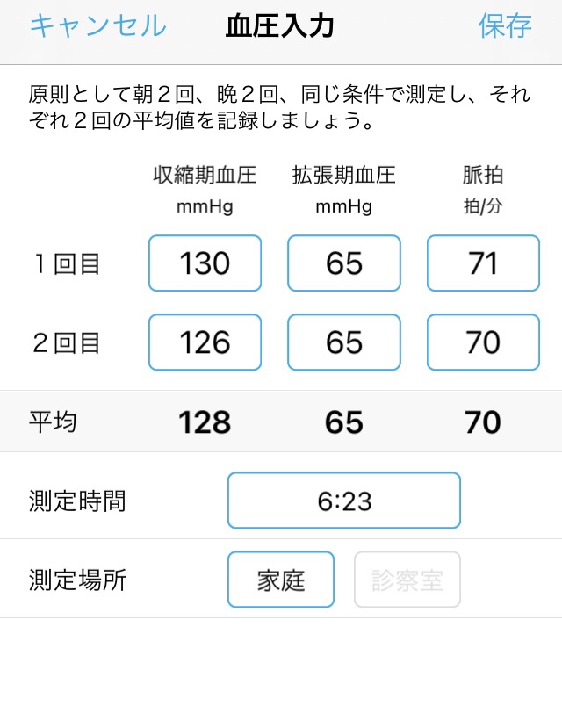Viewport: 562px width, 728px height.
Task: Select the first systolic field showing 130
Action: [205, 263]
